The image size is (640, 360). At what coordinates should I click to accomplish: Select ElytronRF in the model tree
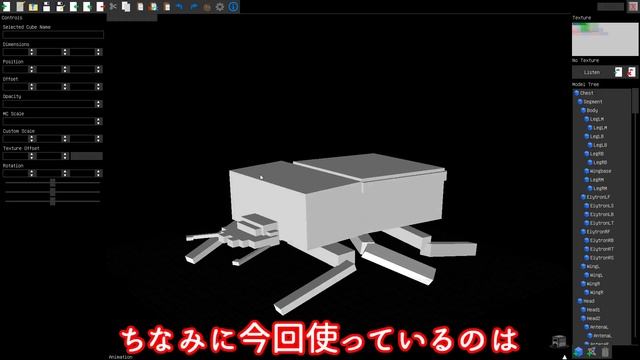point(598,232)
